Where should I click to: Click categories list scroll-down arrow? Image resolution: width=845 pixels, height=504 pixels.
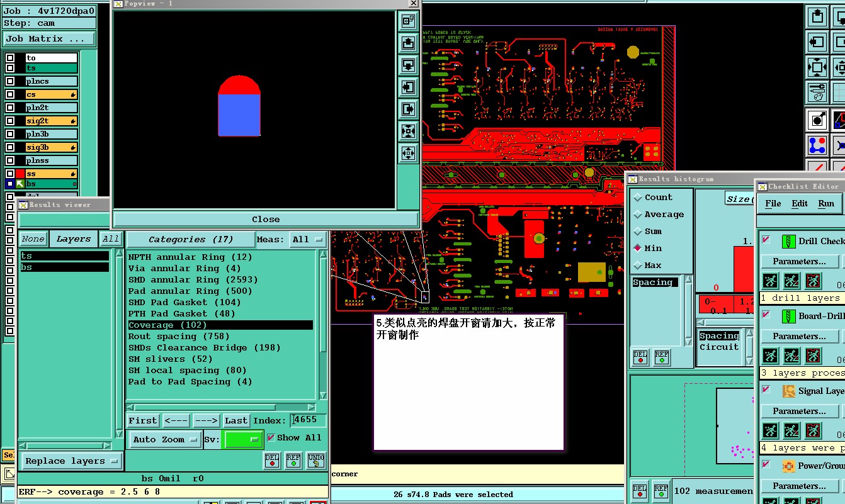tap(323, 395)
